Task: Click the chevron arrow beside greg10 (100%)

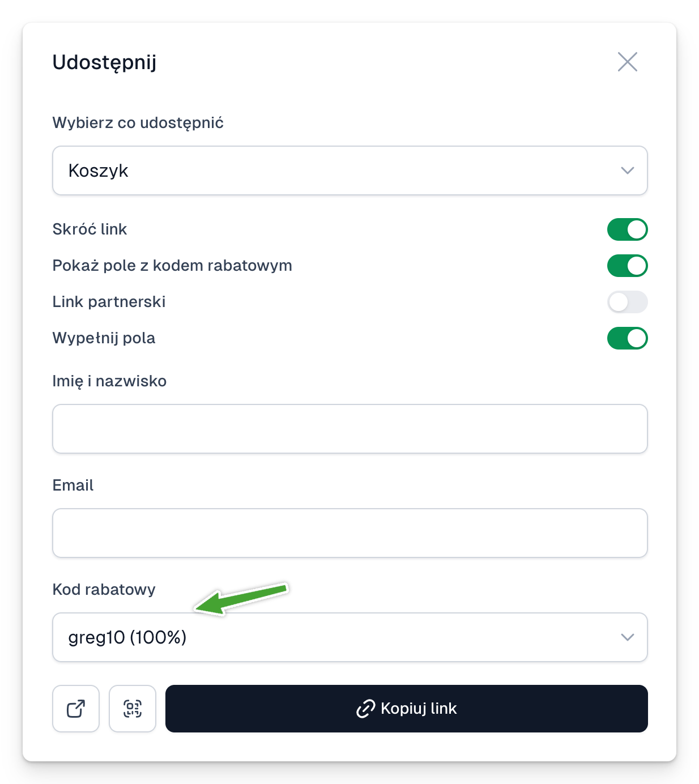Action: pyautogui.click(x=627, y=637)
